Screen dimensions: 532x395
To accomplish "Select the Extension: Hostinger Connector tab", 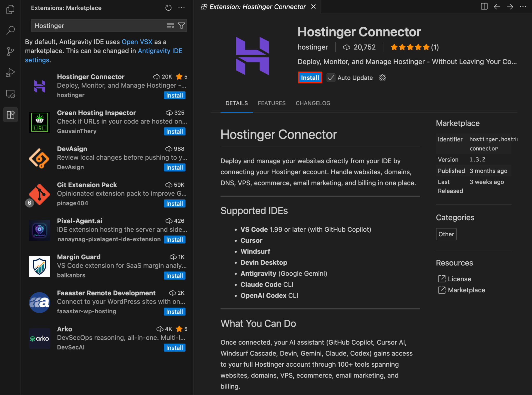I will (x=257, y=7).
